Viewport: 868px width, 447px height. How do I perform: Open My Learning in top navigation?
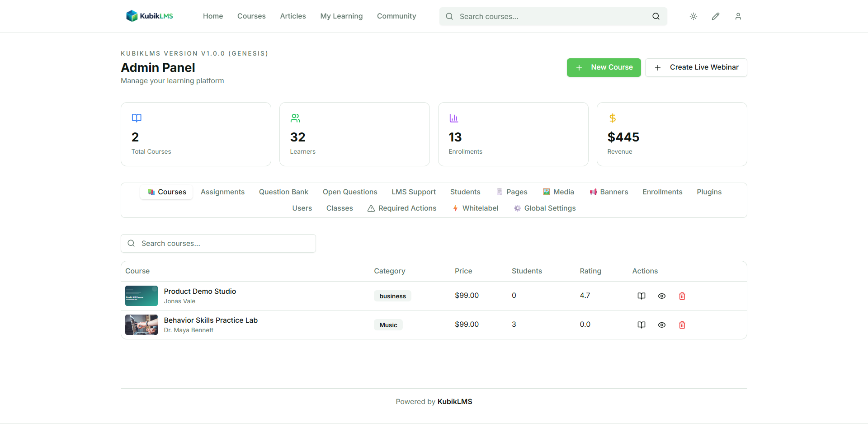coord(341,16)
